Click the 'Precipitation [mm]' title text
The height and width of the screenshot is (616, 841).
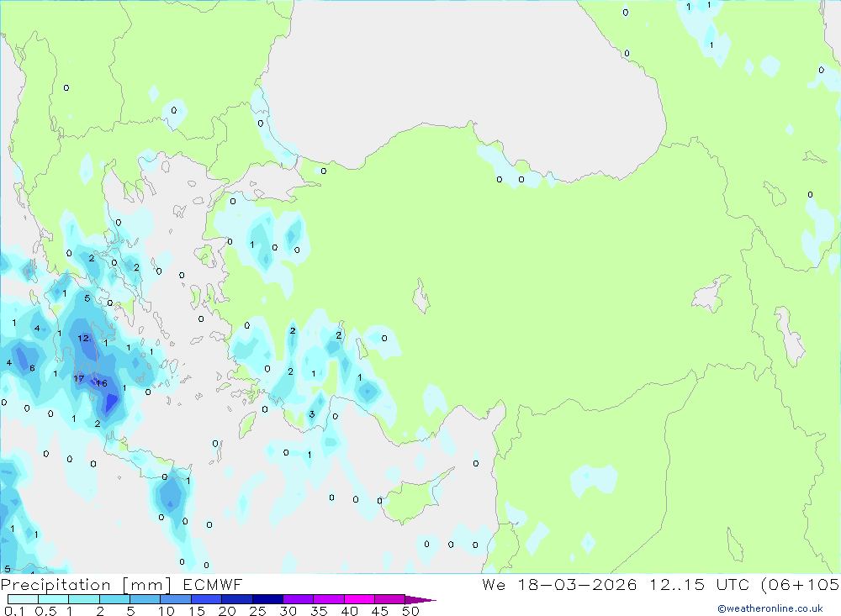(86, 585)
